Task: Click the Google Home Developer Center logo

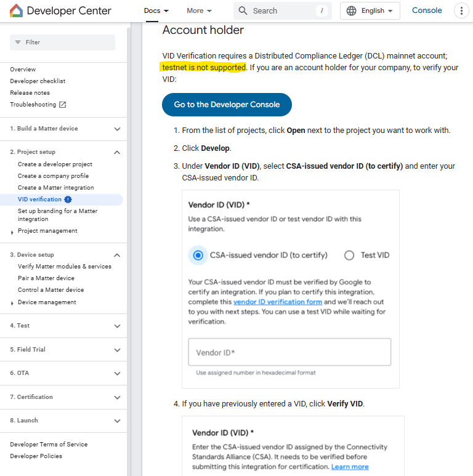Action: [x=16, y=10]
